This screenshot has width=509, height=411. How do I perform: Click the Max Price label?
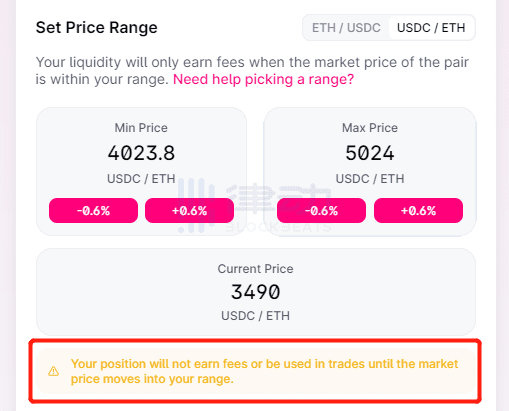(x=370, y=128)
